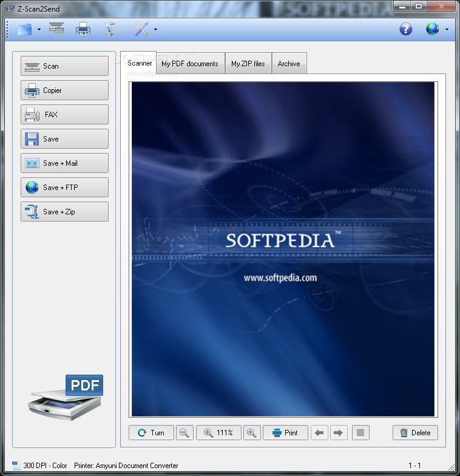Viewport: 460px width, 476px height.
Task: Open the folder icon in the top toolbar
Action: point(24,29)
